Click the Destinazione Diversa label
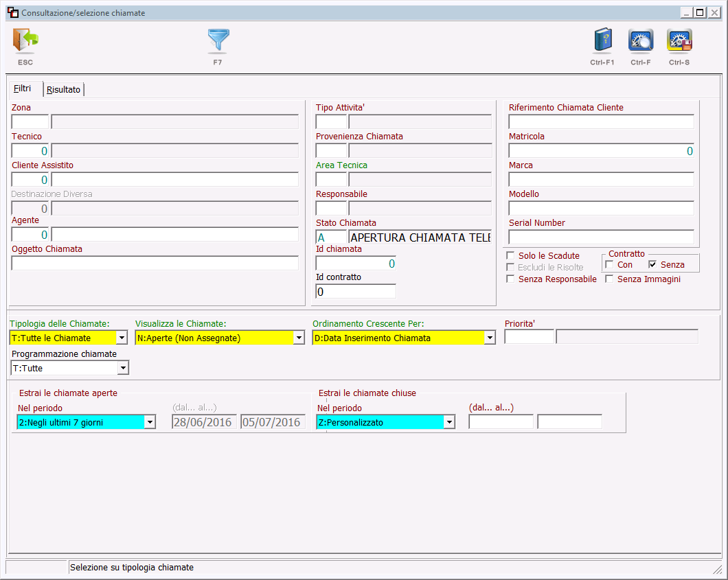 52,194
